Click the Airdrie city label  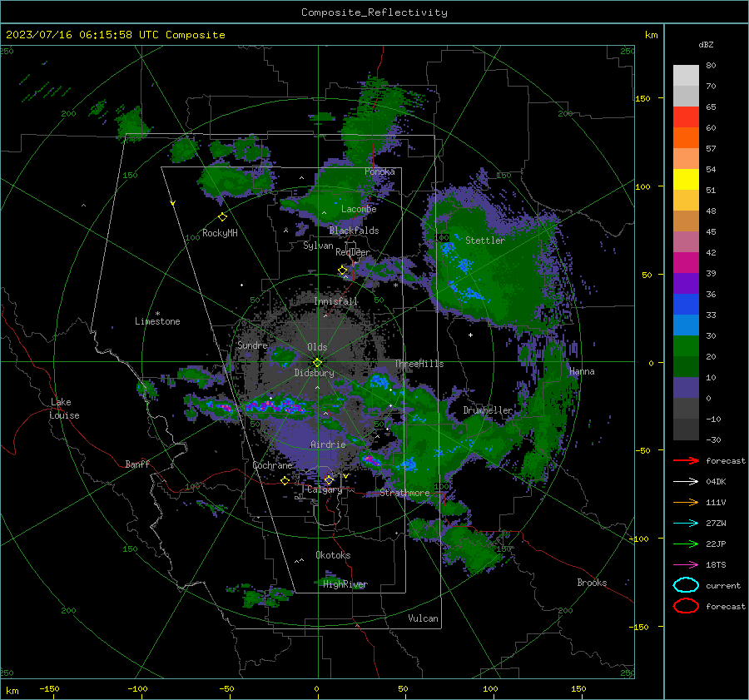click(328, 444)
